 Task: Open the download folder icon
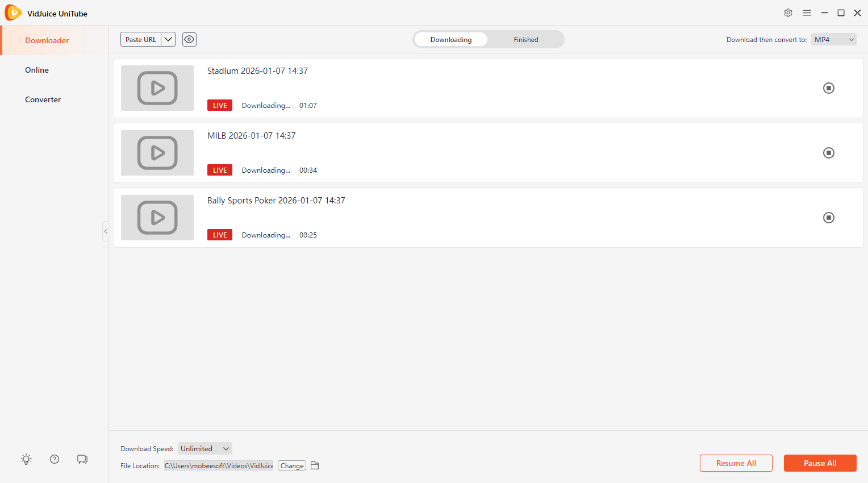coord(315,465)
